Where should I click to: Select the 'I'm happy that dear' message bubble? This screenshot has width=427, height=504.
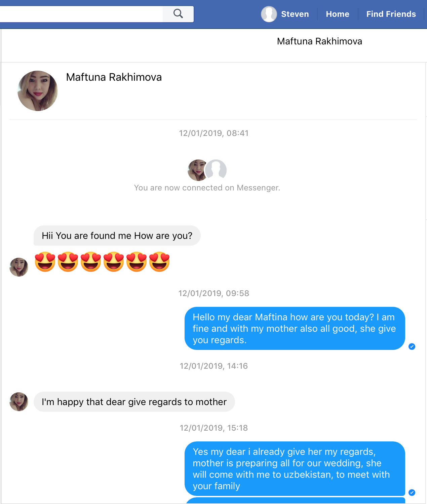134,402
